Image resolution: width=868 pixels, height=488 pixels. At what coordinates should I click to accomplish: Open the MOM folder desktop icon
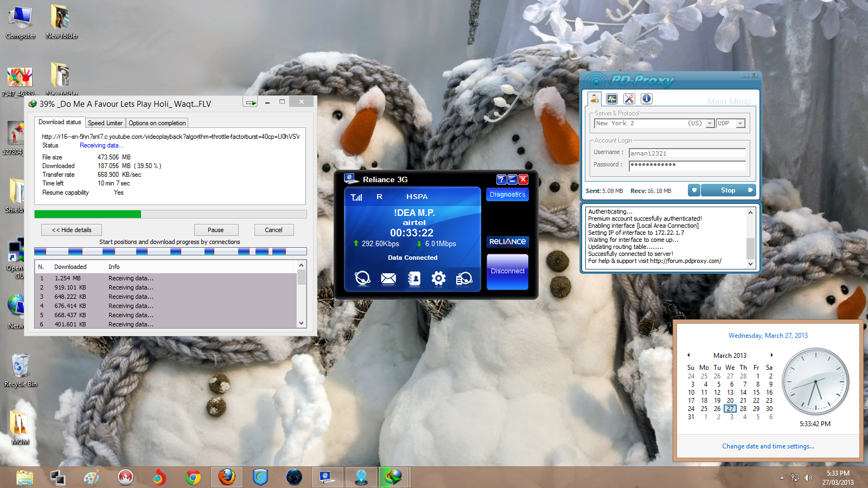20,428
